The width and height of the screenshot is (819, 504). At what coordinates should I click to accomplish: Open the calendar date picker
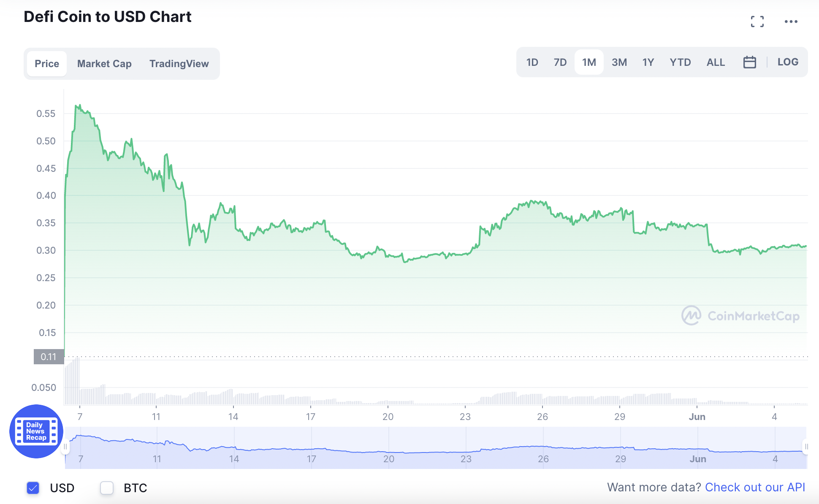point(750,62)
